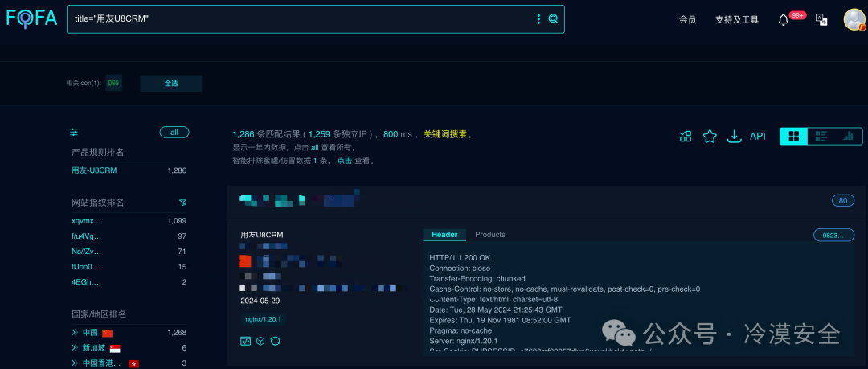This screenshot has height=369, width=868.
Task: Open the filter sliders icon in sidebar
Action: pos(74,133)
